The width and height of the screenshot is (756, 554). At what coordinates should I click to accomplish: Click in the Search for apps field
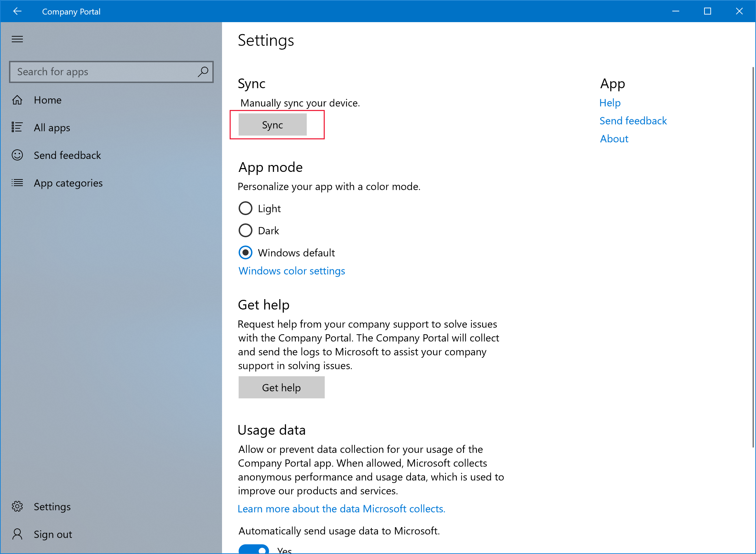tap(112, 72)
